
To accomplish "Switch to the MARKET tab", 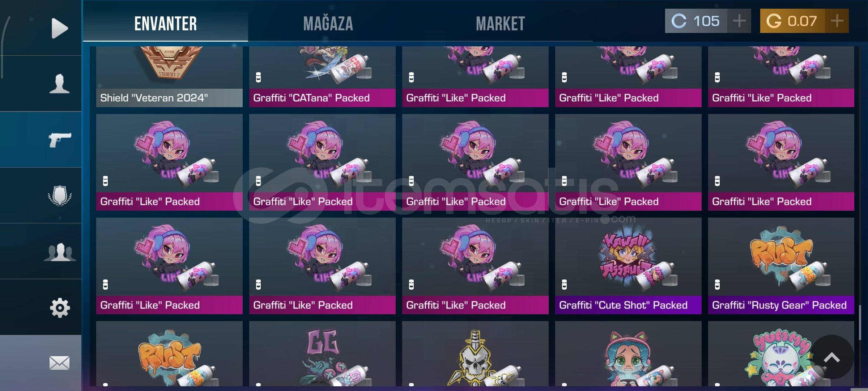I will tap(500, 24).
